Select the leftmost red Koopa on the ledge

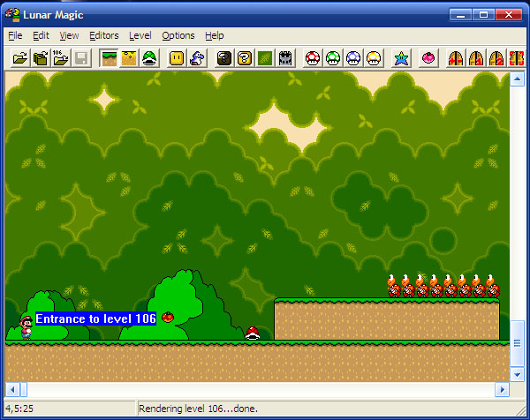pos(393,286)
